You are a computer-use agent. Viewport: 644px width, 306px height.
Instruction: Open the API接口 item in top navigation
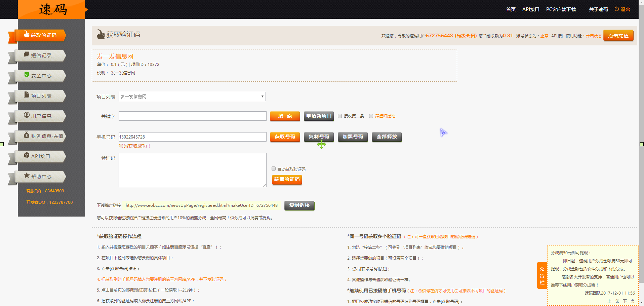[x=530, y=9]
